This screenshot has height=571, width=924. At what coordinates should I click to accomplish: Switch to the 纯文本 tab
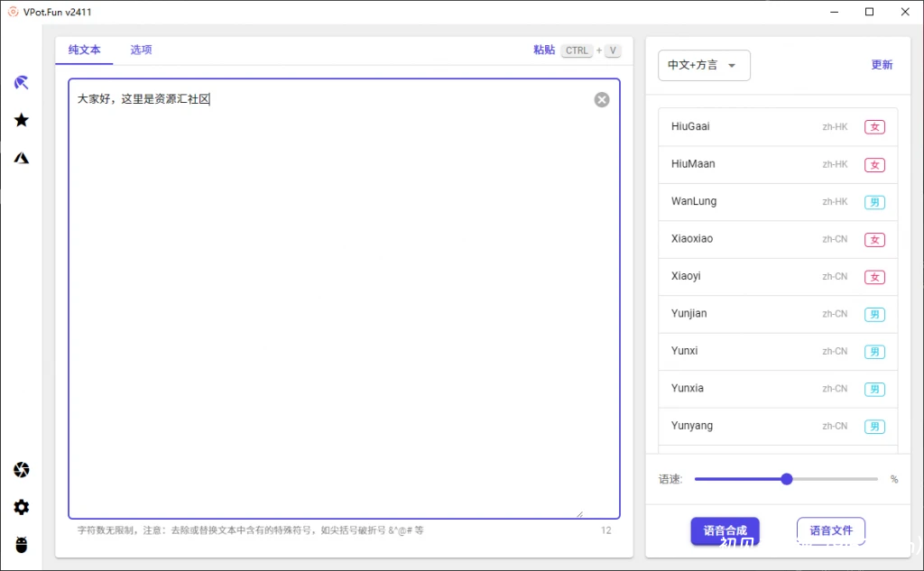tap(84, 51)
